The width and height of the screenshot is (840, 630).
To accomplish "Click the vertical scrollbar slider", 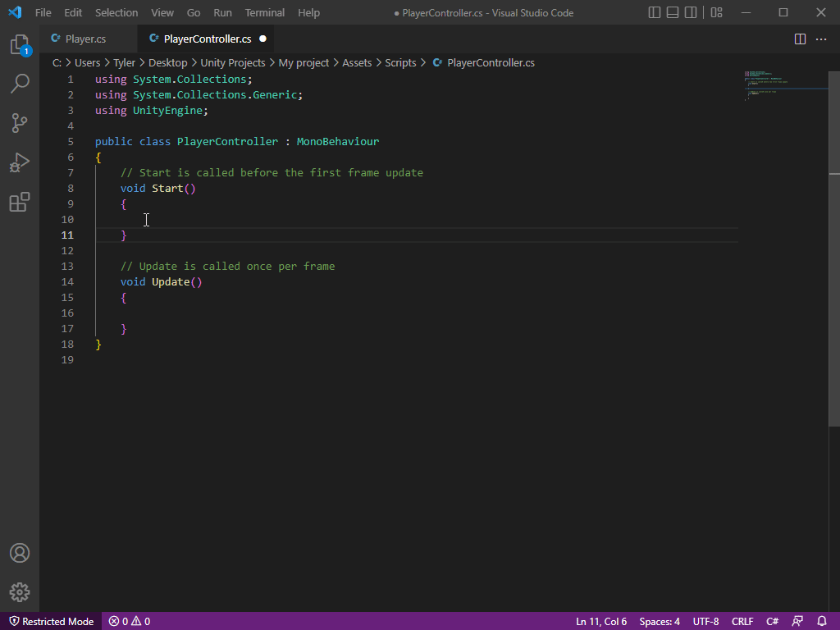I will 834,249.
